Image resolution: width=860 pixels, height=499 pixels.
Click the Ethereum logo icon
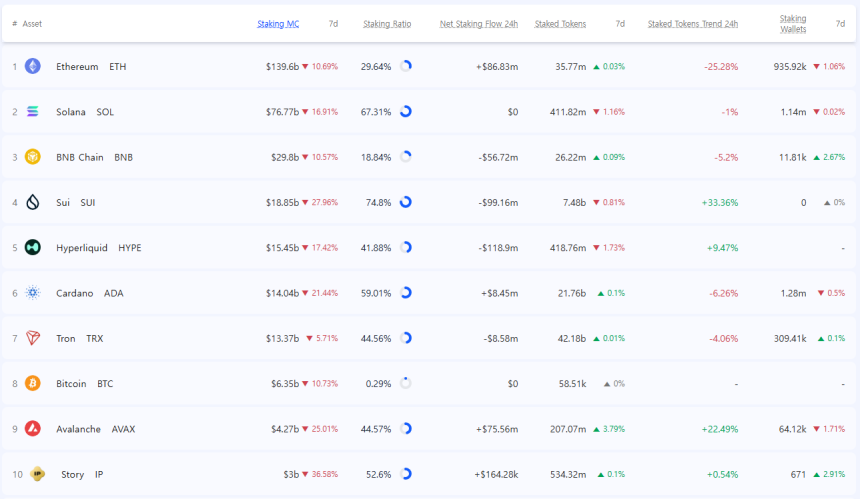click(33, 66)
